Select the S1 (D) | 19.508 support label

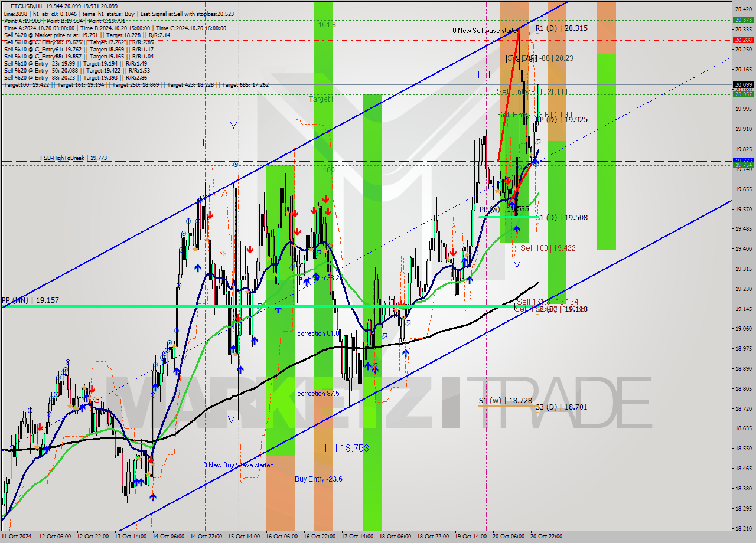point(562,218)
